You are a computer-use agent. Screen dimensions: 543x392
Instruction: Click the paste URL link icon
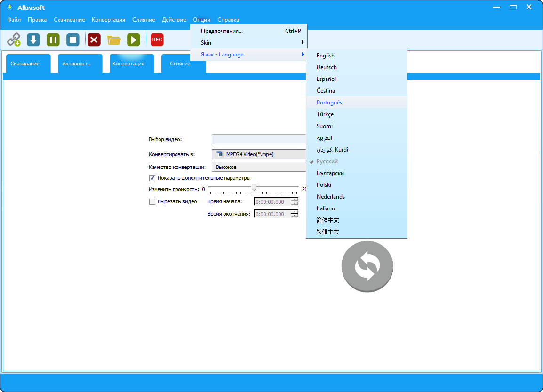(x=14, y=40)
